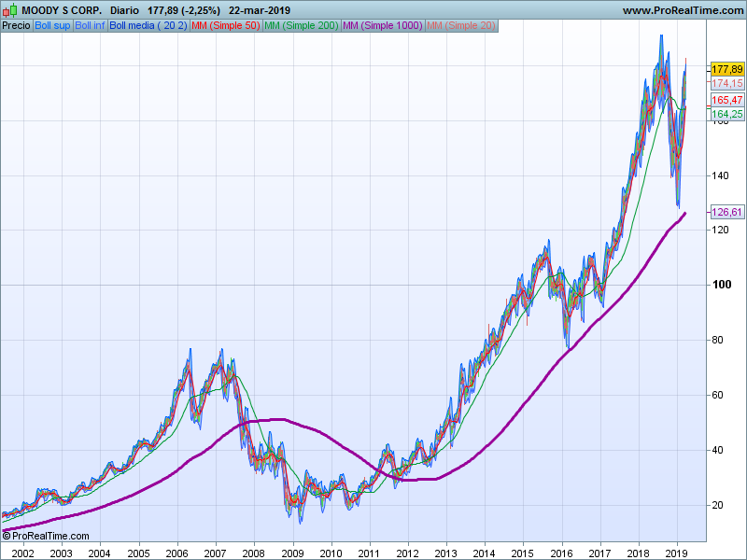747x560 pixels.
Task: Click the 2015 year label on the time axis
Action: click(x=523, y=553)
